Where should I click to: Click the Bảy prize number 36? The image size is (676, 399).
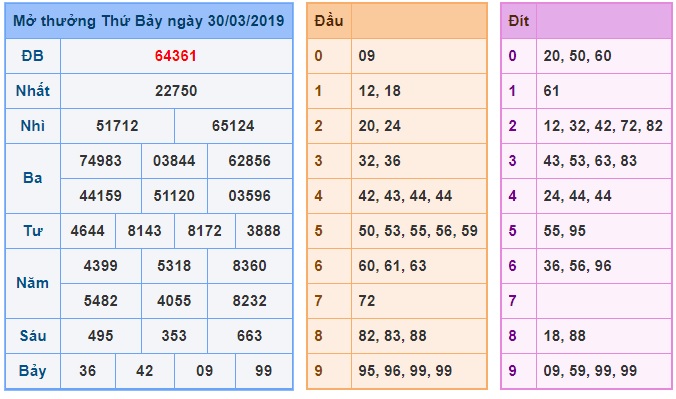[88, 371]
